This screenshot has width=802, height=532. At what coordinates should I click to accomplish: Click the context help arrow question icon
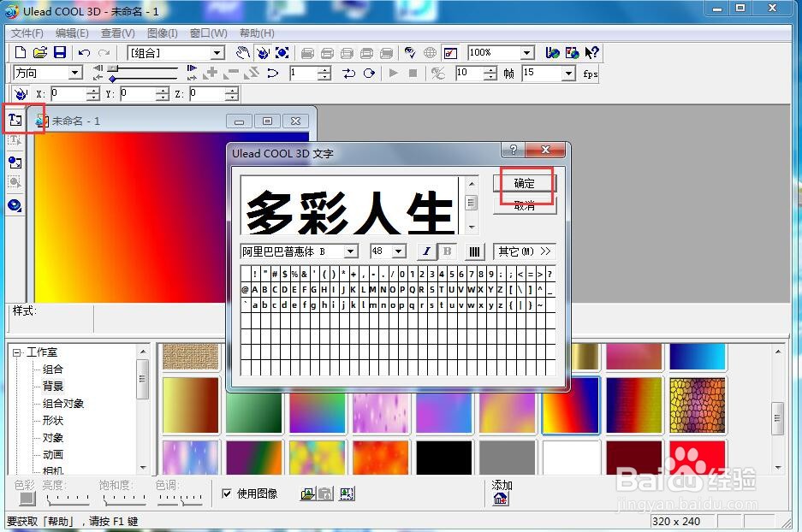pos(591,52)
